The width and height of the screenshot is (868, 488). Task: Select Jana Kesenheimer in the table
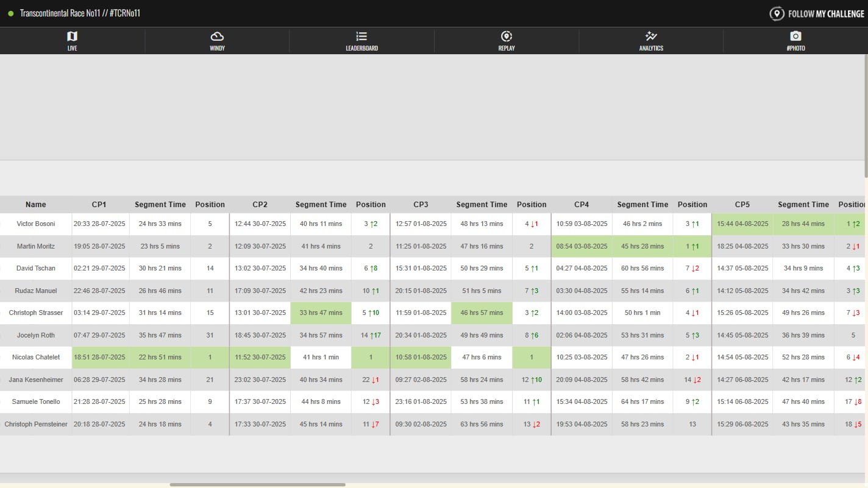36,380
